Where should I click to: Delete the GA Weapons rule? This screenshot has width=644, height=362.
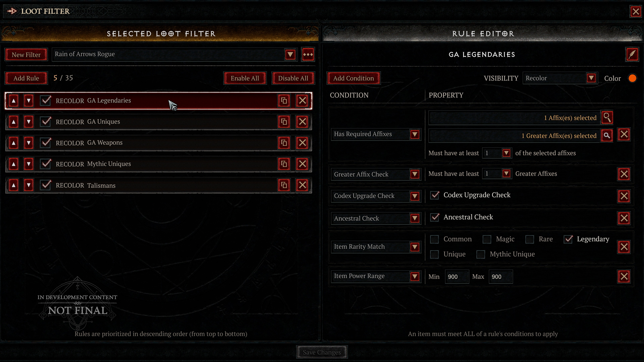[302, 143]
